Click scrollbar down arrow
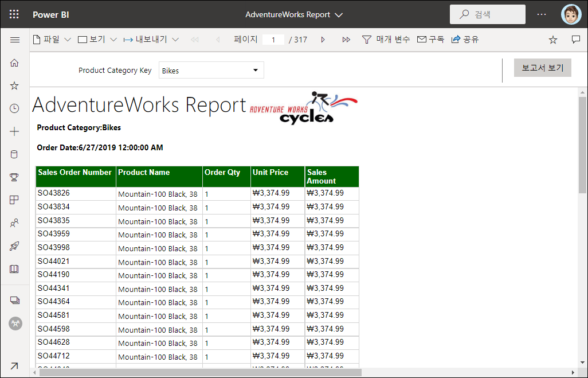The width and height of the screenshot is (588, 378). [x=582, y=363]
